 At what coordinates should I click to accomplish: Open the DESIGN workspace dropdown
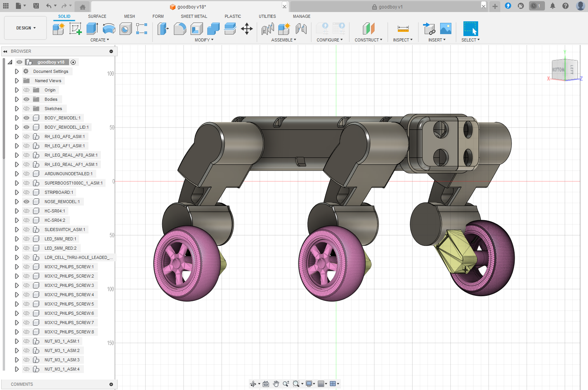26,28
